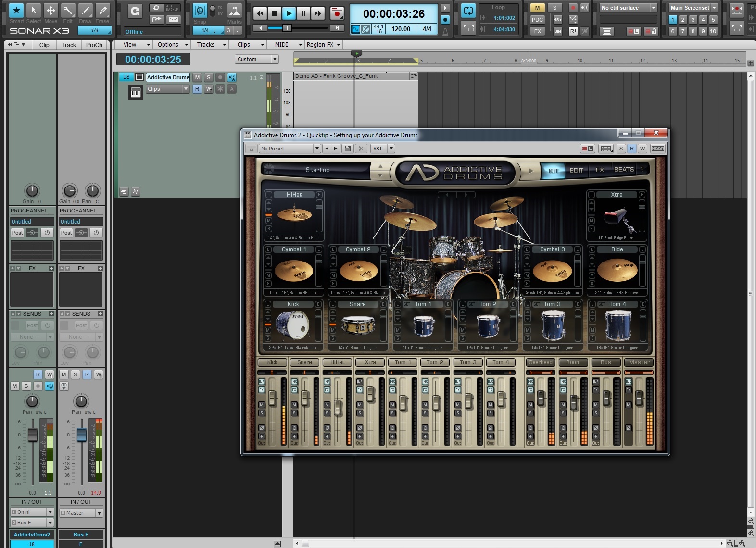
Task: Click the Kick kitpiece name button
Action: coord(293,304)
